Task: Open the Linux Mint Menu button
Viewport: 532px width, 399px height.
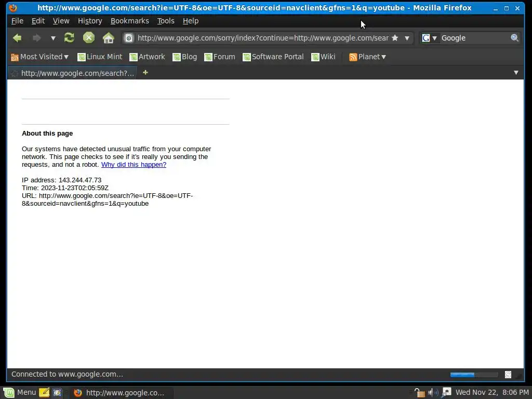Action: [20, 393]
